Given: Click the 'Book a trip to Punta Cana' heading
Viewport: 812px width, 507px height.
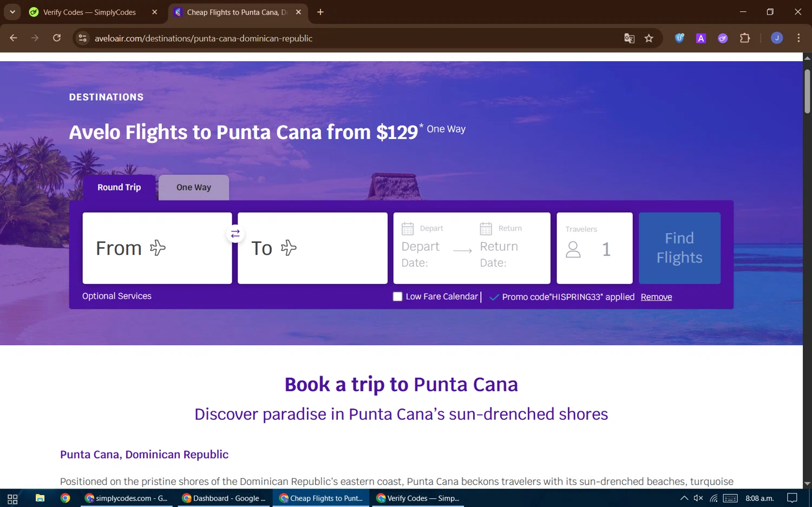Looking at the screenshot, I should [x=401, y=384].
